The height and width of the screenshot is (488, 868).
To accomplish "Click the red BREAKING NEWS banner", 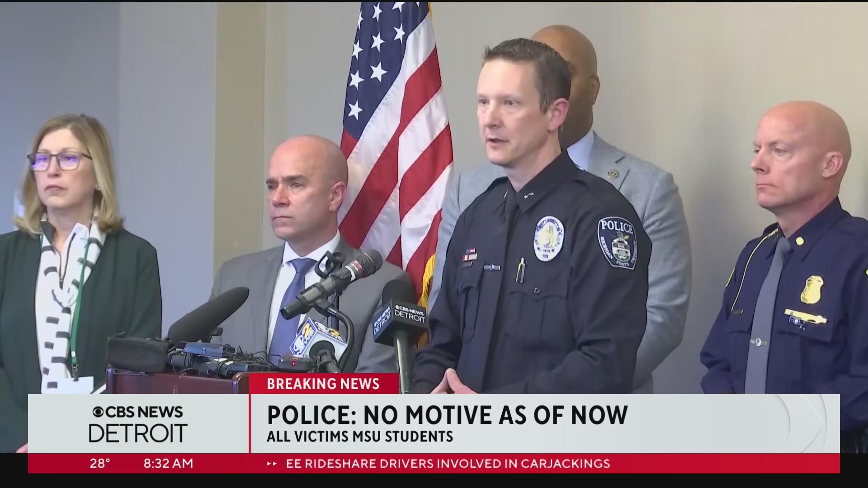I will (x=324, y=384).
